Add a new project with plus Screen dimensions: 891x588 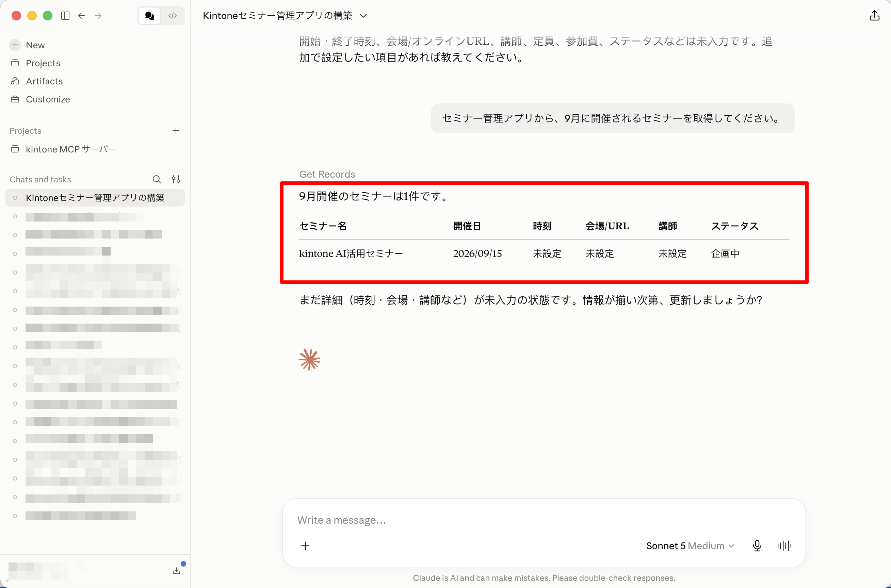coord(176,131)
